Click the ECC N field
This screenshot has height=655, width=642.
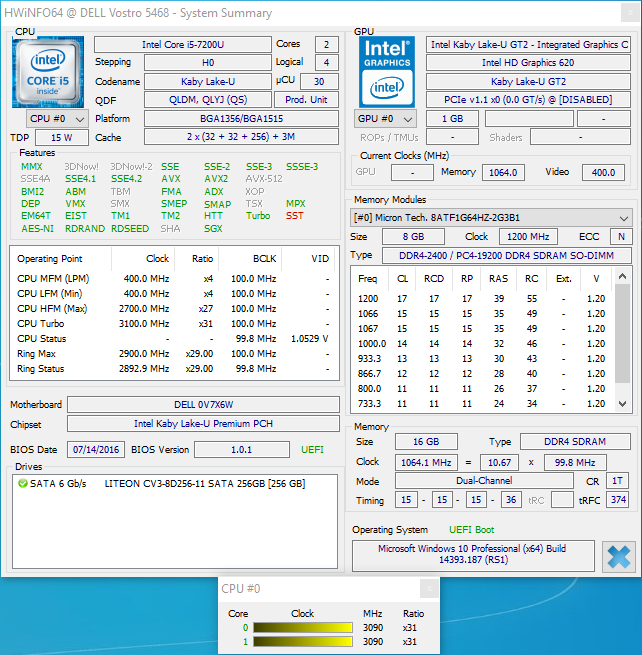pos(621,237)
